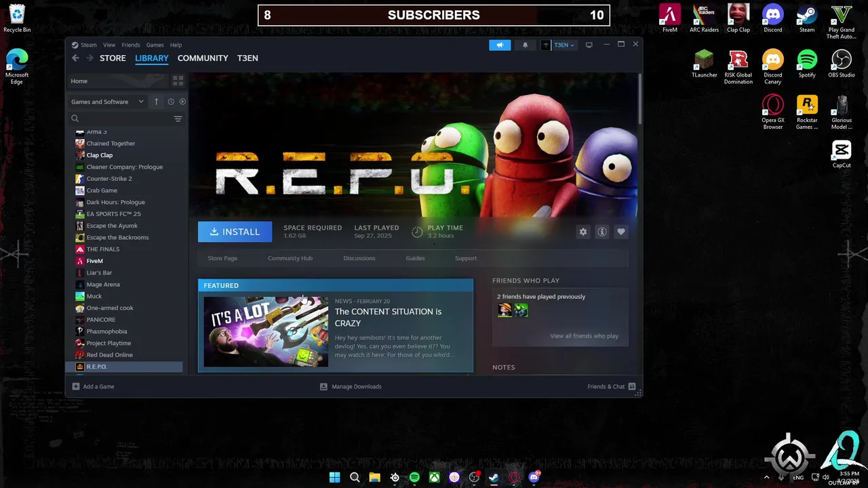Click the game page vertical scrollbar
Viewport: 868px width, 488px height.
tap(639, 99)
